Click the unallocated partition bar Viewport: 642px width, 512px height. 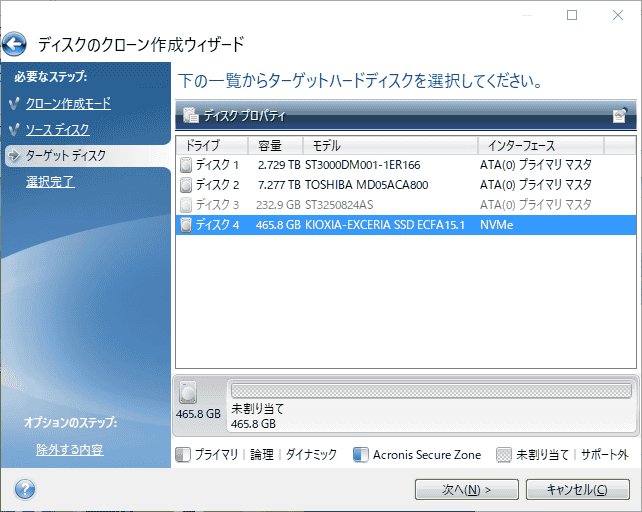(431, 391)
